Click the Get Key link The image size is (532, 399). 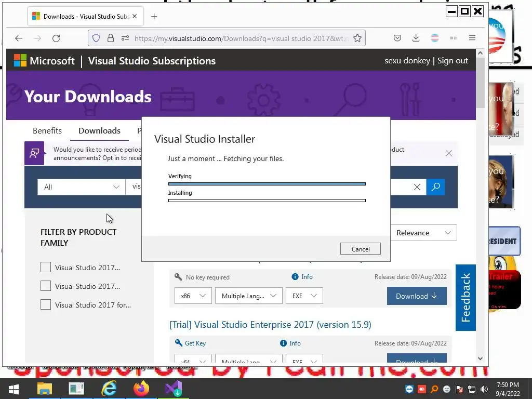click(x=195, y=343)
